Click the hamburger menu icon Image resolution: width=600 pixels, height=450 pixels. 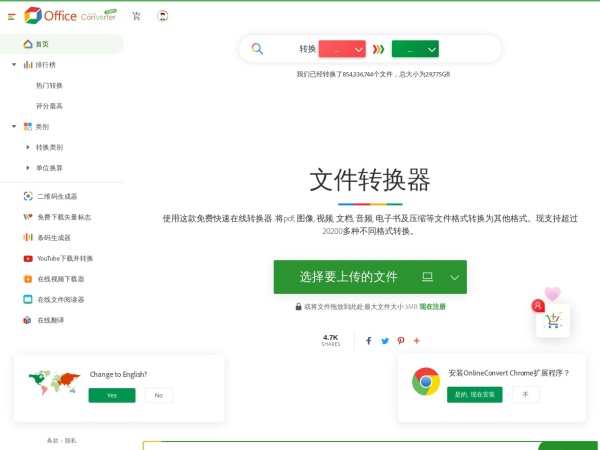click(12, 16)
